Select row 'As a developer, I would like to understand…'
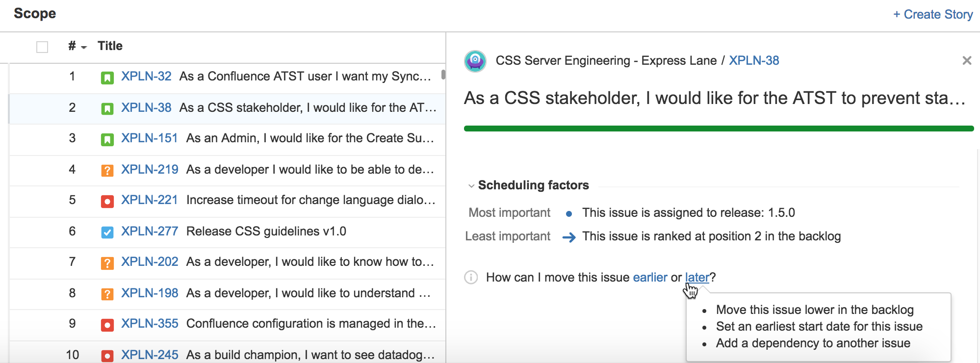The image size is (980, 363). coord(227,294)
